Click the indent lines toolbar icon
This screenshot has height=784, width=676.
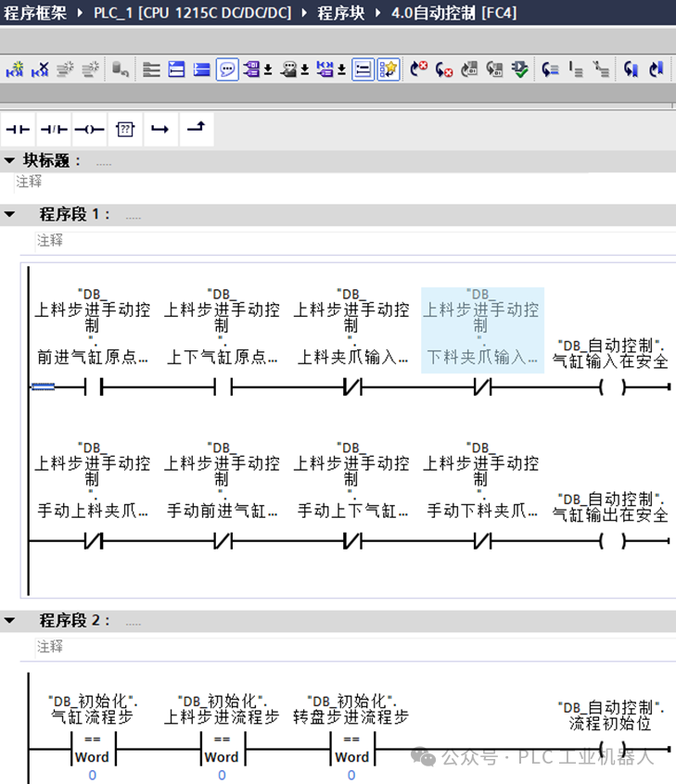tap(576, 69)
